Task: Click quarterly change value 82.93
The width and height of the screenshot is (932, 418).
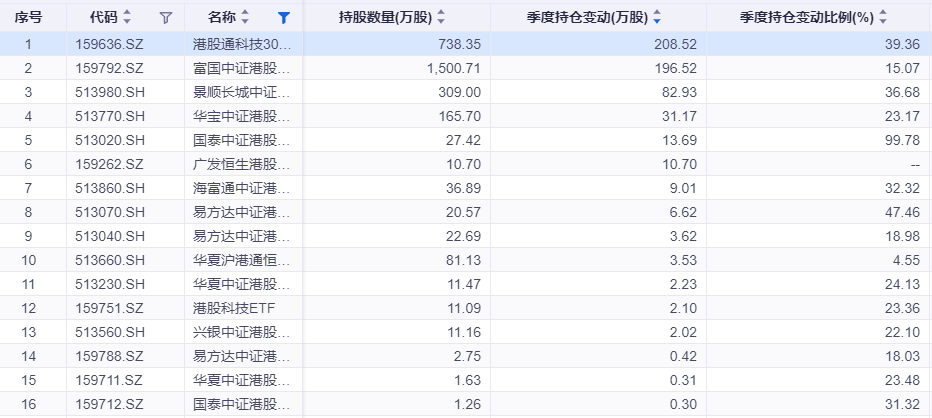Action: pos(679,92)
